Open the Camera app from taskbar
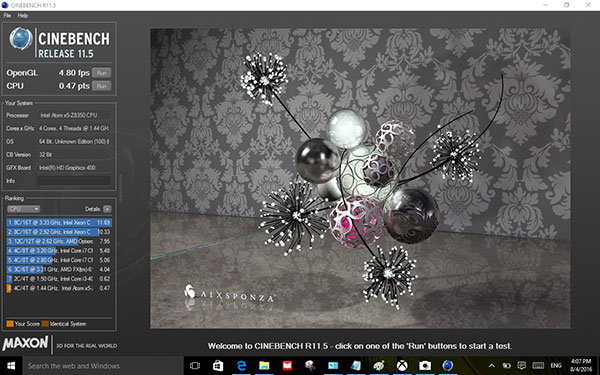 point(425,366)
